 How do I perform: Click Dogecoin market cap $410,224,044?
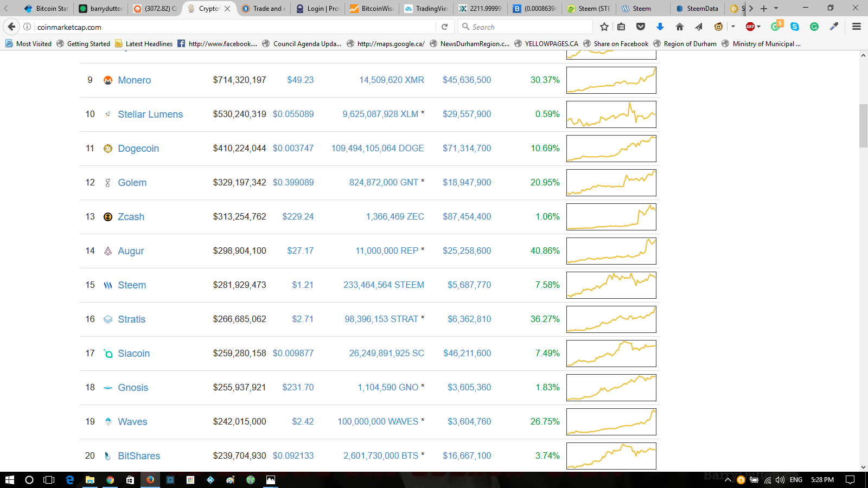239,148
